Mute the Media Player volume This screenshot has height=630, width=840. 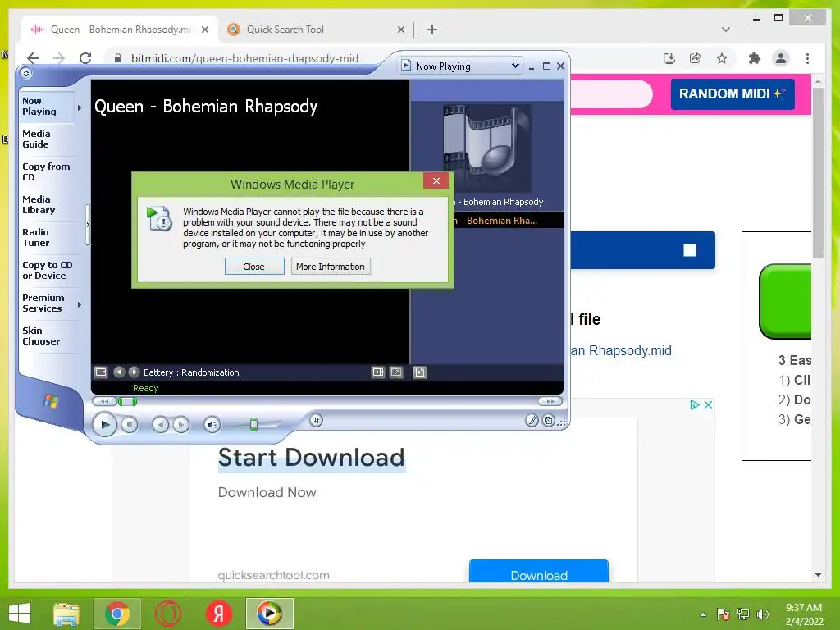pos(212,425)
